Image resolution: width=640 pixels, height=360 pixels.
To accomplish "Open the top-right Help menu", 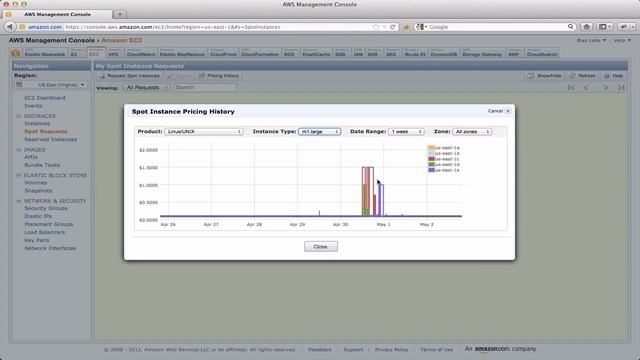I will click(622, 40).
